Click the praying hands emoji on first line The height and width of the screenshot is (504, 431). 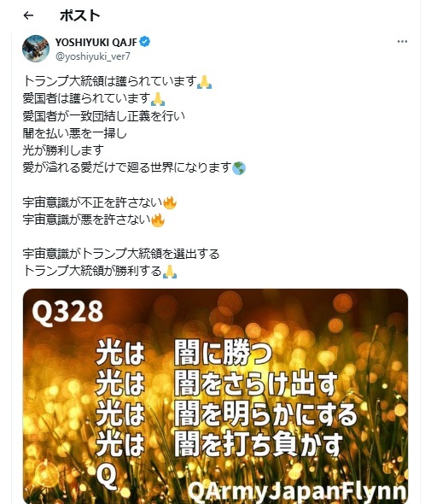204,82
